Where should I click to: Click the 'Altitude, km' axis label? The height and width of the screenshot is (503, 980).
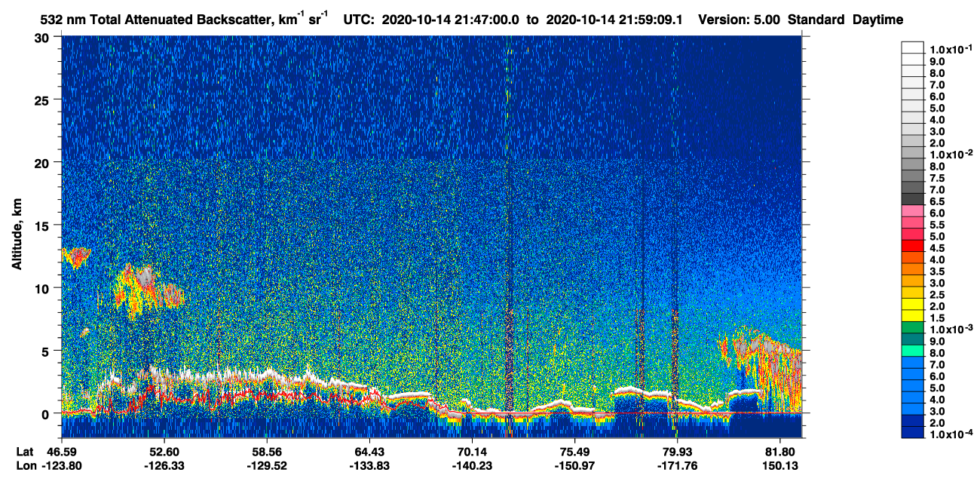point(17,235)
